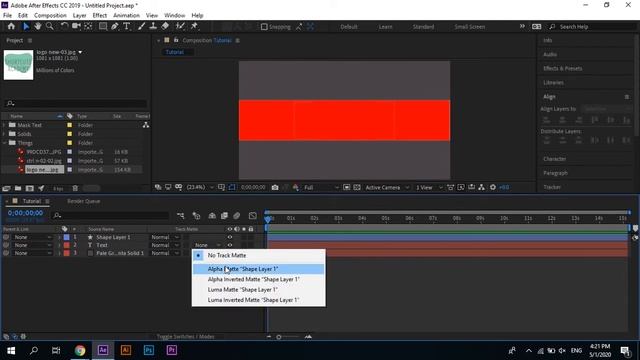Open the File menu
The image size is (640, 360).
[7, 16]
